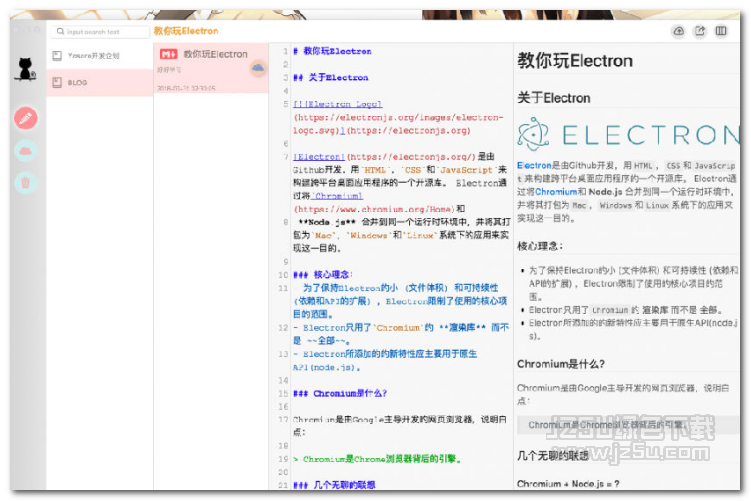751x501 pixels.
Task: Click the 'Chromium + Node.js = ?' preview line
Action: pos(568,484)
